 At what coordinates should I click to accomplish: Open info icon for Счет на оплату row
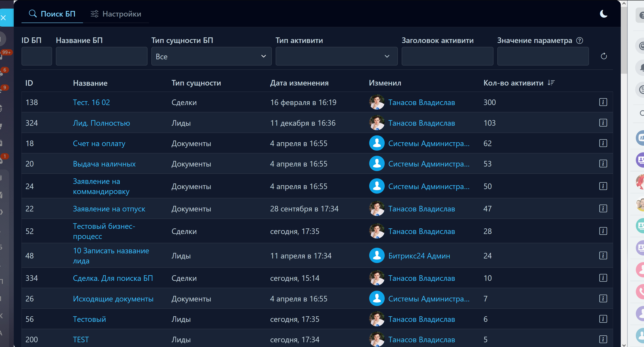point(603,143)
